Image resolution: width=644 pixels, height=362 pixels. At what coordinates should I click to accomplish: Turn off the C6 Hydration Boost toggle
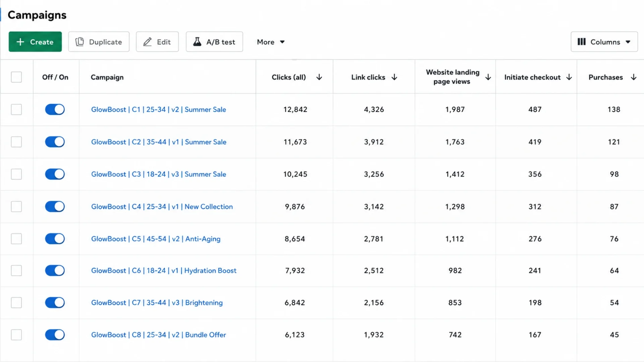tap(55, 270)
